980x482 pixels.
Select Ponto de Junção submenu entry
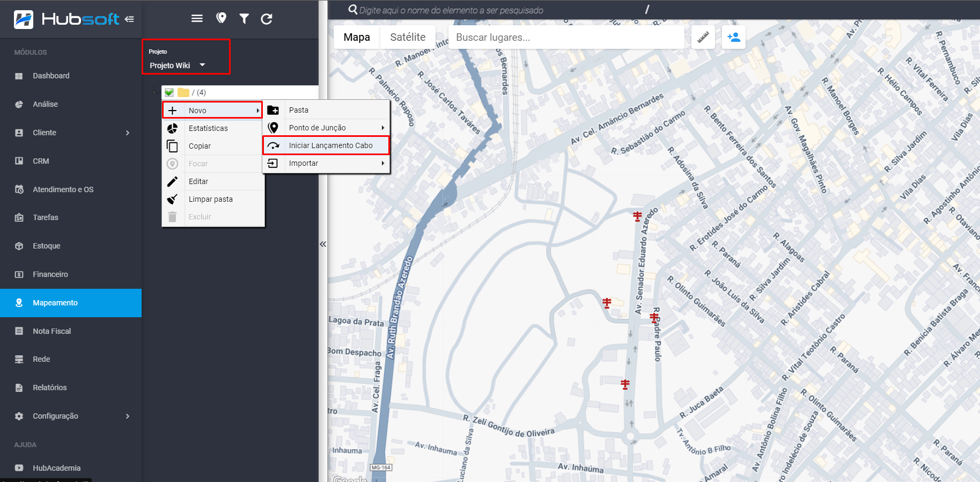tap(326, 128)
